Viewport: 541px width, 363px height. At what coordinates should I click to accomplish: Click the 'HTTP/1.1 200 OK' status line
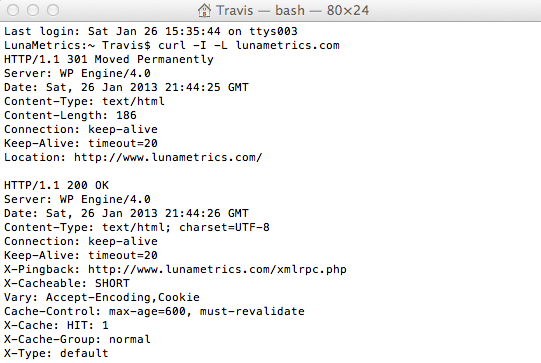[57, 185]
